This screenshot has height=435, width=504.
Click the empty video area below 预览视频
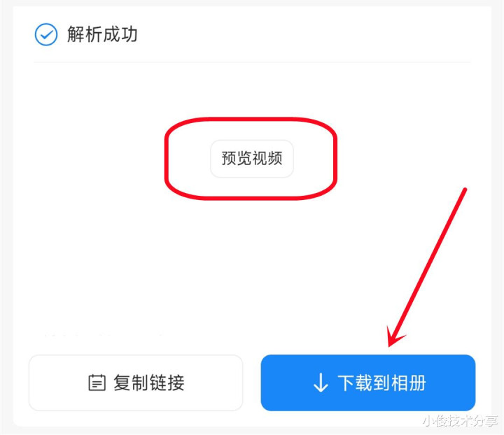[252, 263]
